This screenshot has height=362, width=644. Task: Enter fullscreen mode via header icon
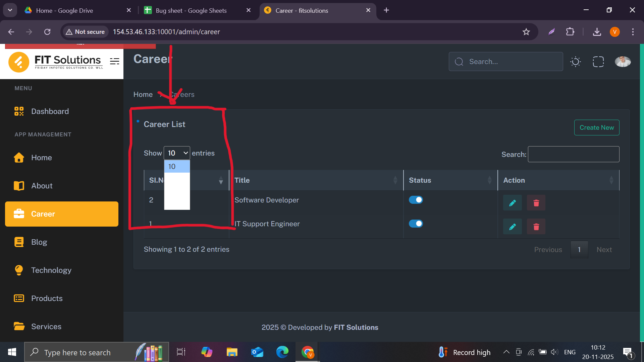598,62
